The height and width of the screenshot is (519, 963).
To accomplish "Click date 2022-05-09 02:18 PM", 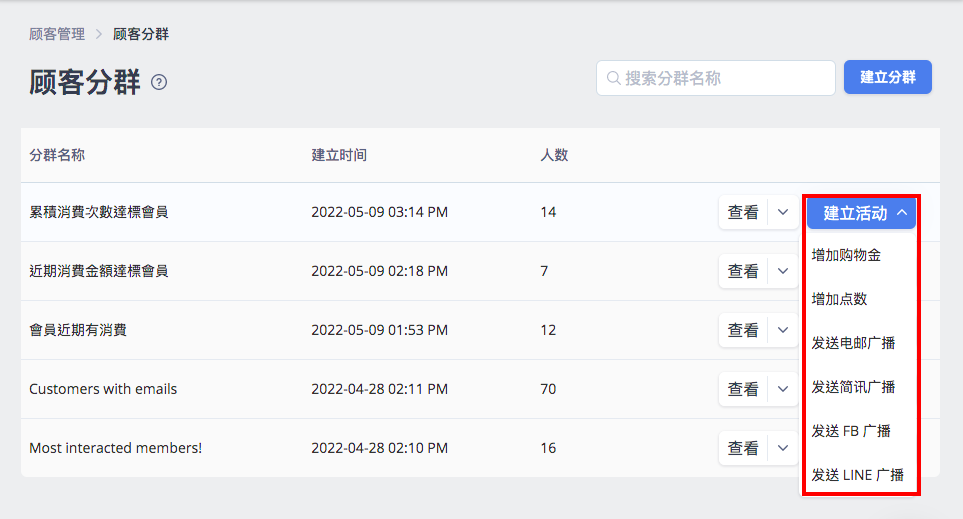I will click(380, 271).
